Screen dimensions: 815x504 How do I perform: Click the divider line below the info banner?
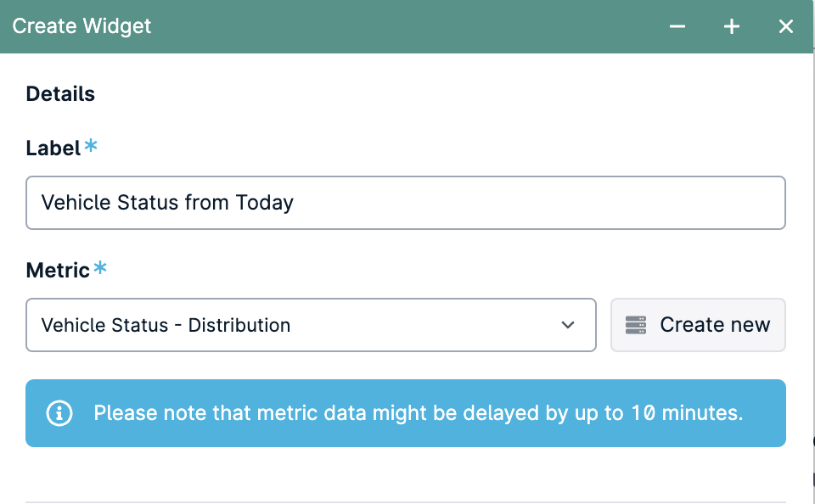click(406, 502)
